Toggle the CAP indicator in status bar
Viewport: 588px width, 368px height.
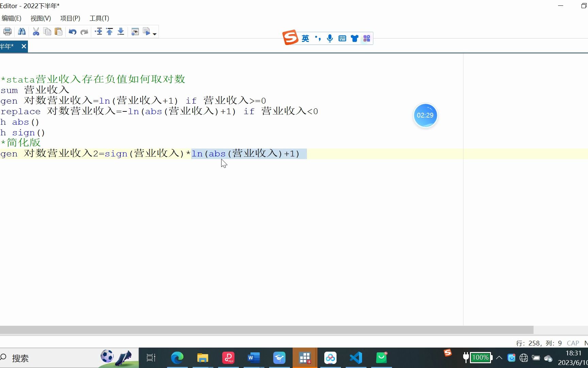[573, 343]
